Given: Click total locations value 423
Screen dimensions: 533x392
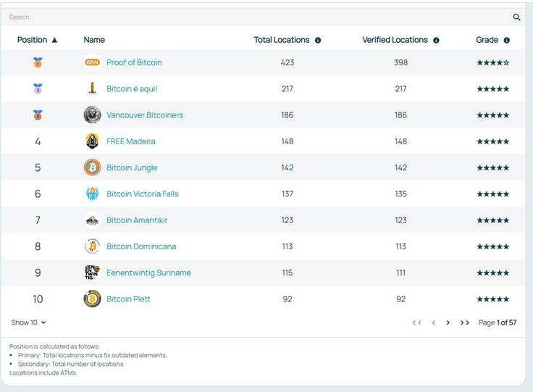Looking at the screenshot, I should (x=288, y=62).
